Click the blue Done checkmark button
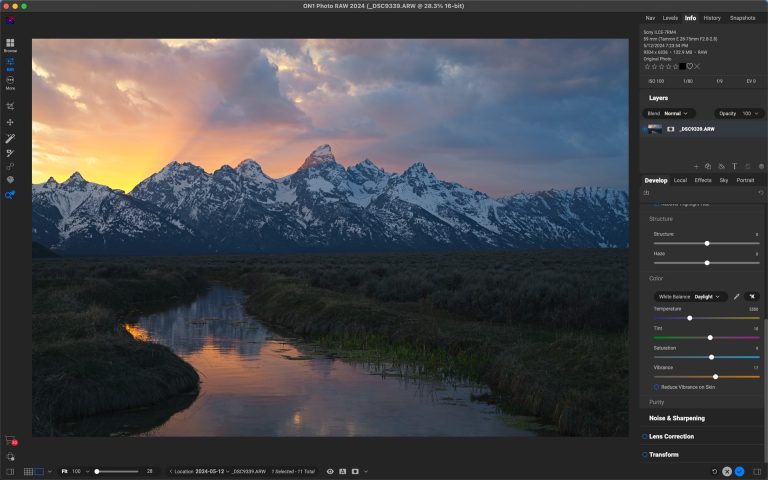The image size is (768, 480). tap(740, 472)
